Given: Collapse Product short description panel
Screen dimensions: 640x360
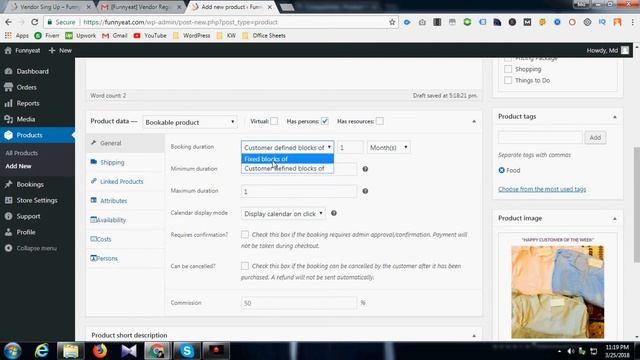Looking at the screenshot, I should click(474, 336).
